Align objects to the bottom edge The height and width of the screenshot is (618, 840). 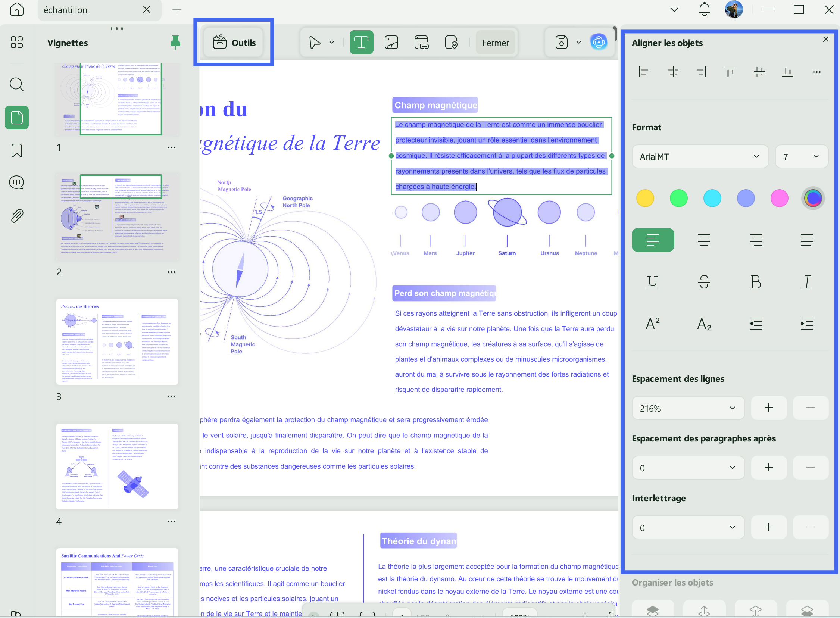(788, 71)
